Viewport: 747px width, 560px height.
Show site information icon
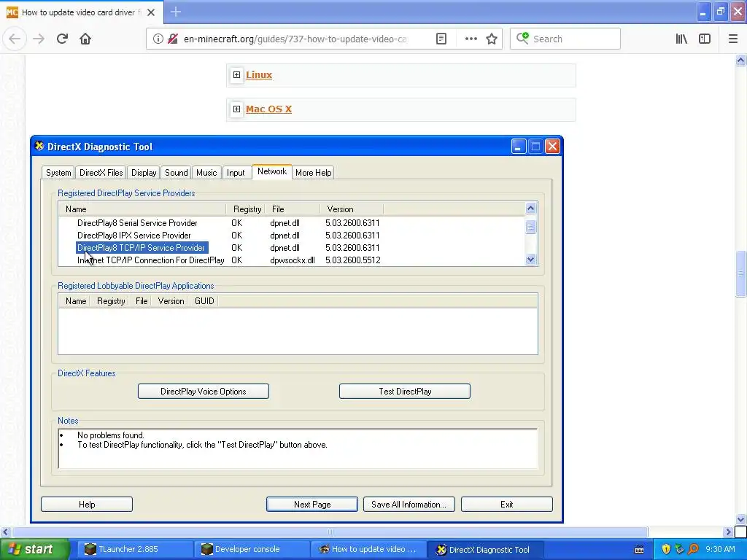158,39
